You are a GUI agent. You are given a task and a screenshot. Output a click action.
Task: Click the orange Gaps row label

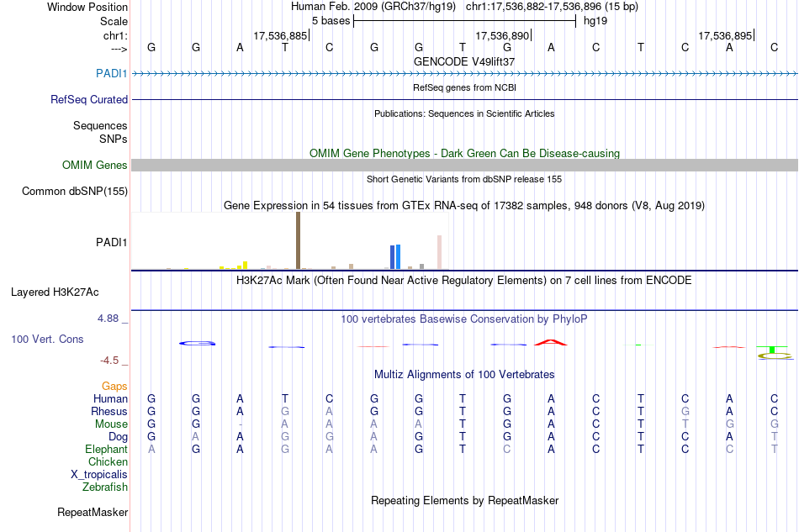pos(114,386)
